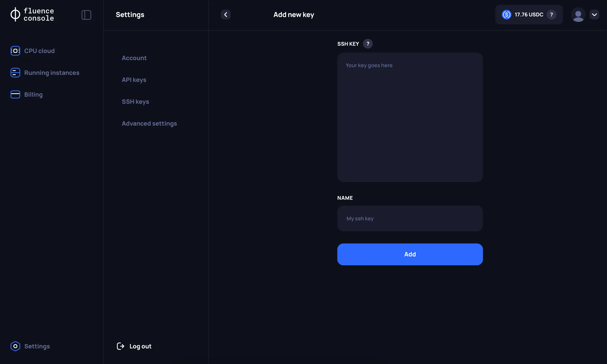Click the Billing icon in sidebar
Image resolution: width=607 pixels, height=364 pixels.
point(15,94)
